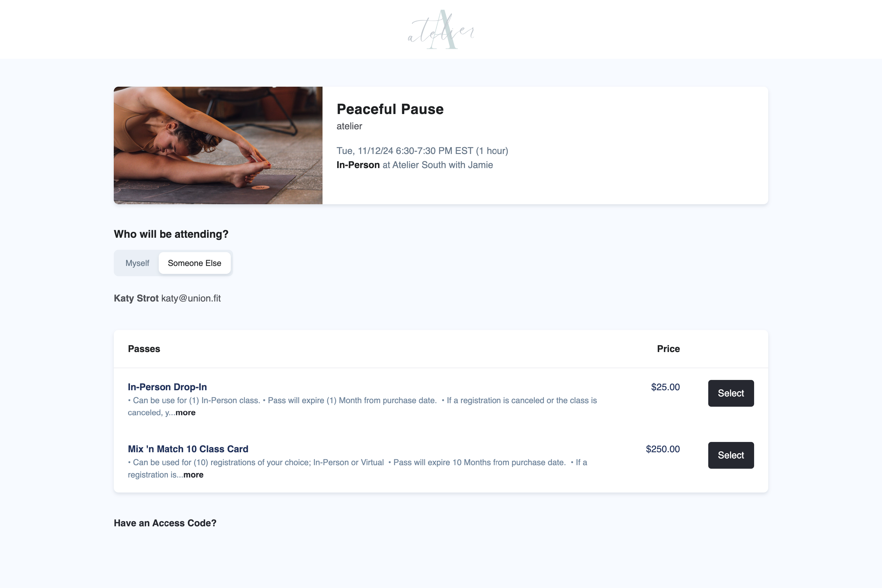Click the atelier logo in header
This screenshot has width=882, height=588.
coord(441,30)
